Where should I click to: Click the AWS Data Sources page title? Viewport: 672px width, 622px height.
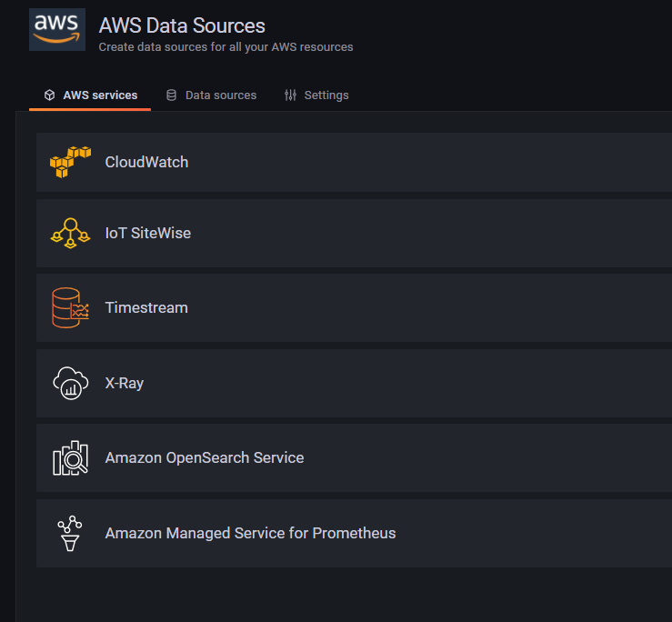[x=182, y=25]
